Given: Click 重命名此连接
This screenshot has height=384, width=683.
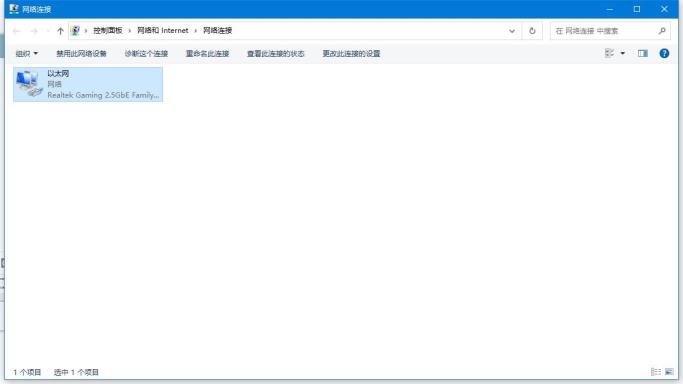Looking at the screenshot, I should tap(207, 54).
